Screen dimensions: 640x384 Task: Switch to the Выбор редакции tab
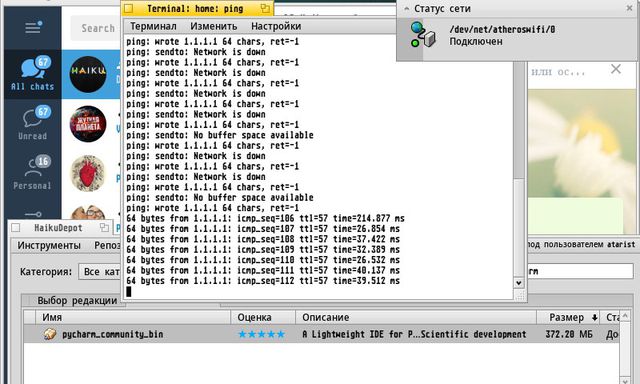point(77,301)
